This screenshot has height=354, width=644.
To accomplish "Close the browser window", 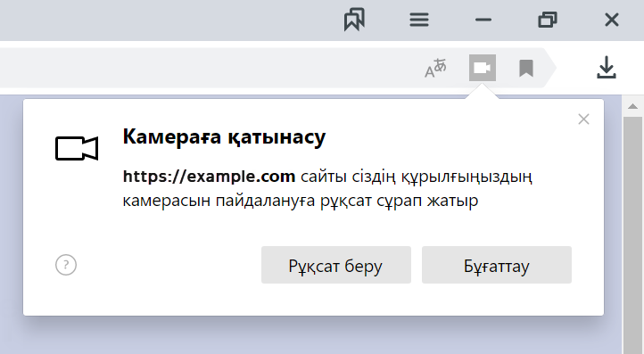I will tap(612, 20).
